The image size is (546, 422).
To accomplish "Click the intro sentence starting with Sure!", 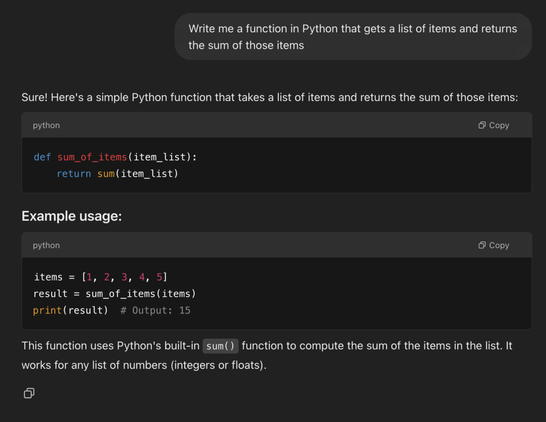I will click(270, 97).
